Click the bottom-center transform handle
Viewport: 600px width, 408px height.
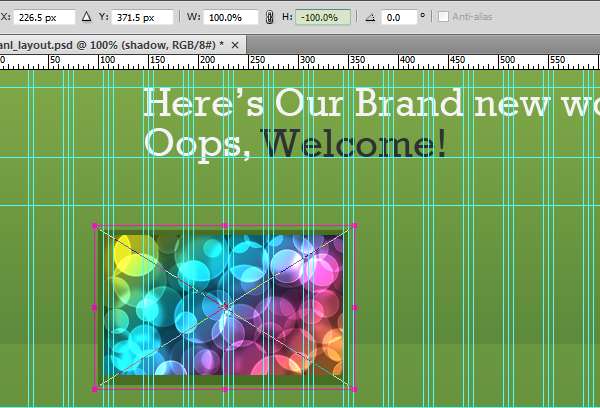pos(225,388)
